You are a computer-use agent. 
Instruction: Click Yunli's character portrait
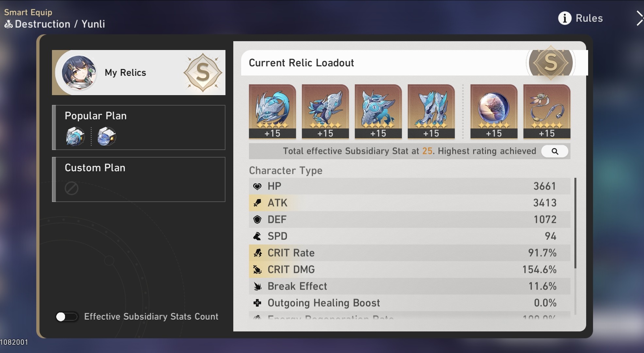tap(79, 73)
